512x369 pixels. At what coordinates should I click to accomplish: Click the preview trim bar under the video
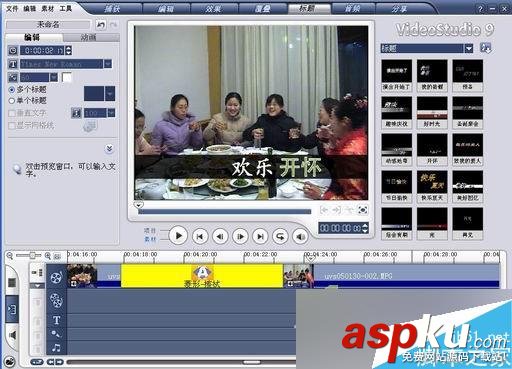pyautogui.click(x=225, y=212)
